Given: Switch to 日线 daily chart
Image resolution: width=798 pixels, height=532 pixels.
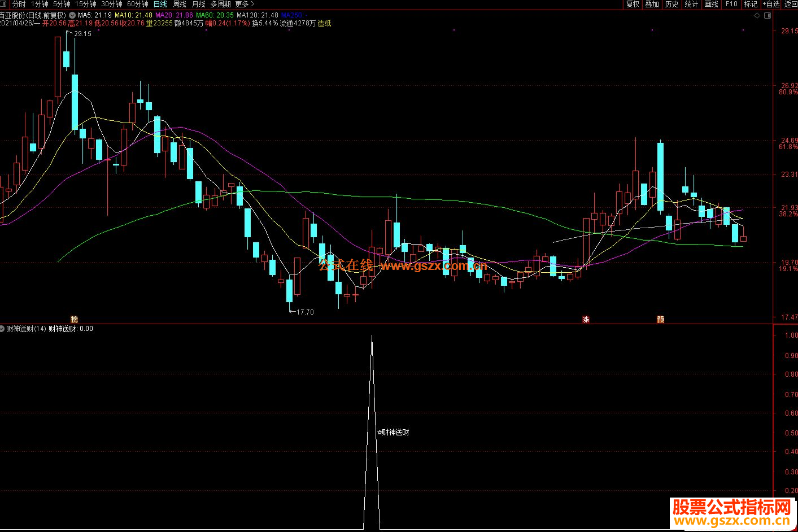Looking at the screenshot, I should 160,4.
